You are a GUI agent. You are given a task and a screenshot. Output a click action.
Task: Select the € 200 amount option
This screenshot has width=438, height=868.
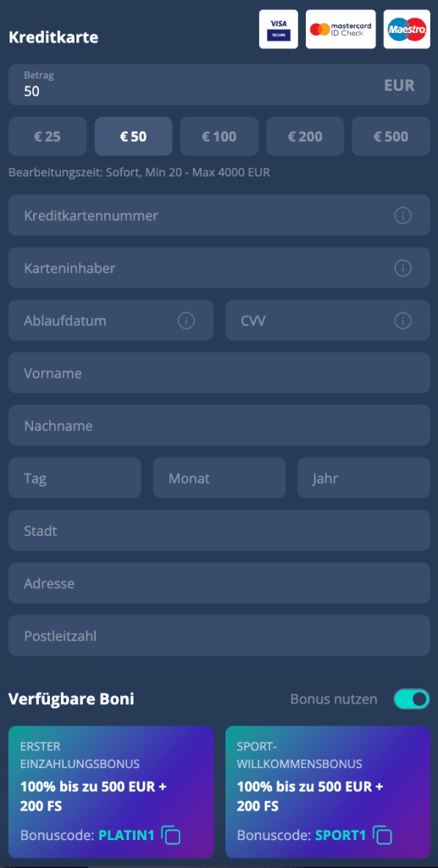305,136
